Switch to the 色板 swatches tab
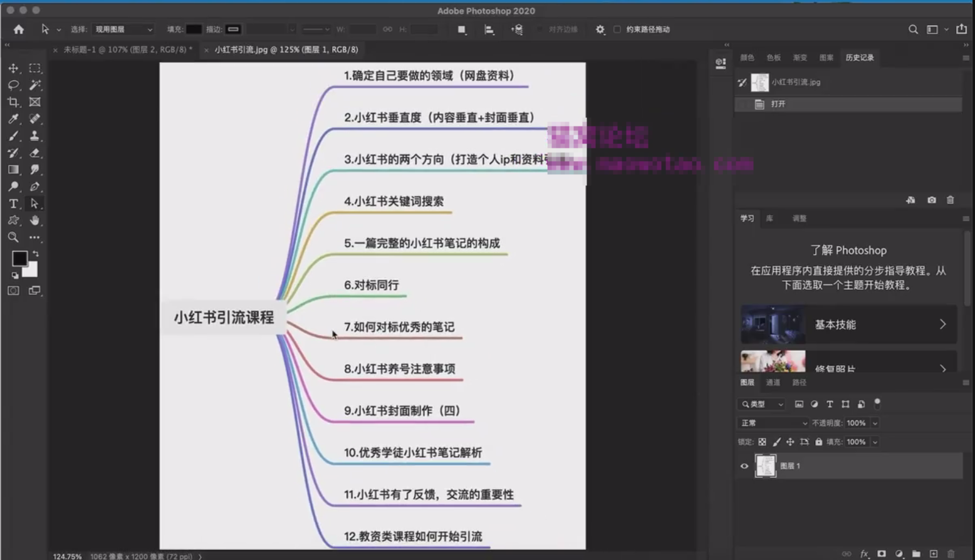975x560 pixels. 773,58
